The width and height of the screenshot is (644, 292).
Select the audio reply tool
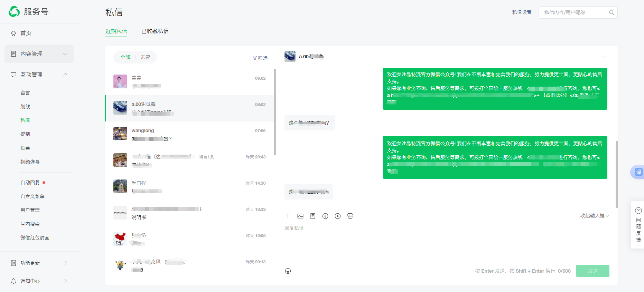325,216
